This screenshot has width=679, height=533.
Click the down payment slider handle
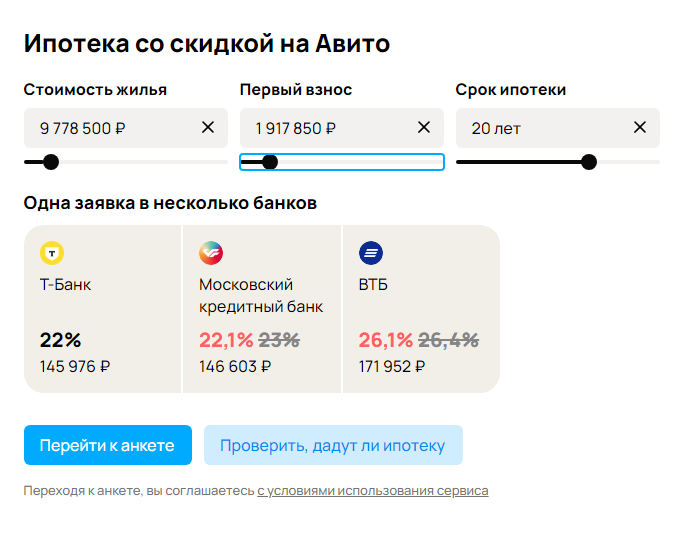tap(270, 162)
